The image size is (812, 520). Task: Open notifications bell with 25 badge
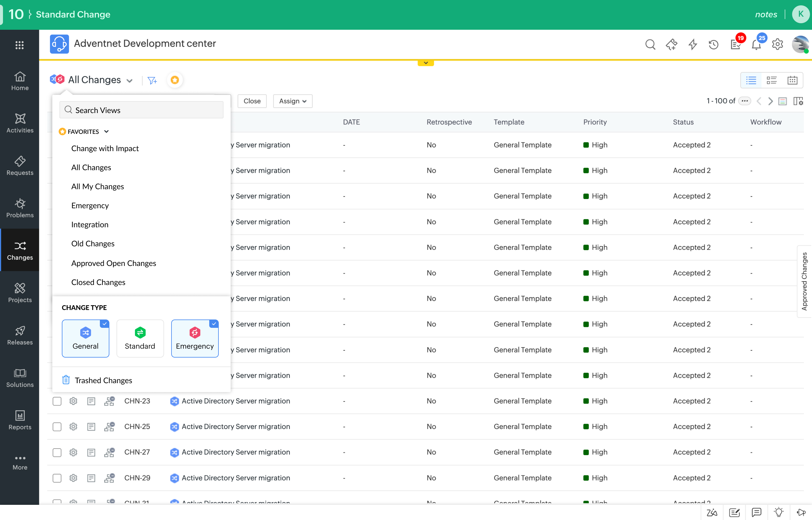756,44
